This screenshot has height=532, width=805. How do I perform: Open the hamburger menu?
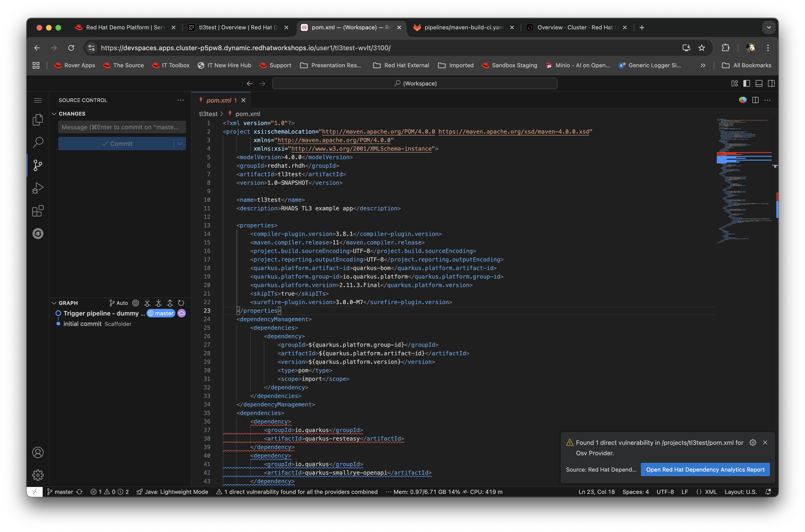38,100
